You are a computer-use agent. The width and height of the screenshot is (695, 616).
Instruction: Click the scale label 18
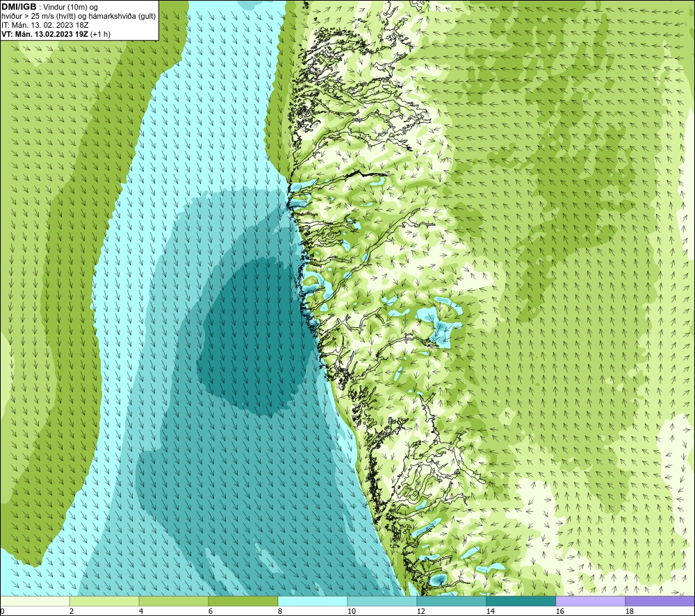(630, 611)
